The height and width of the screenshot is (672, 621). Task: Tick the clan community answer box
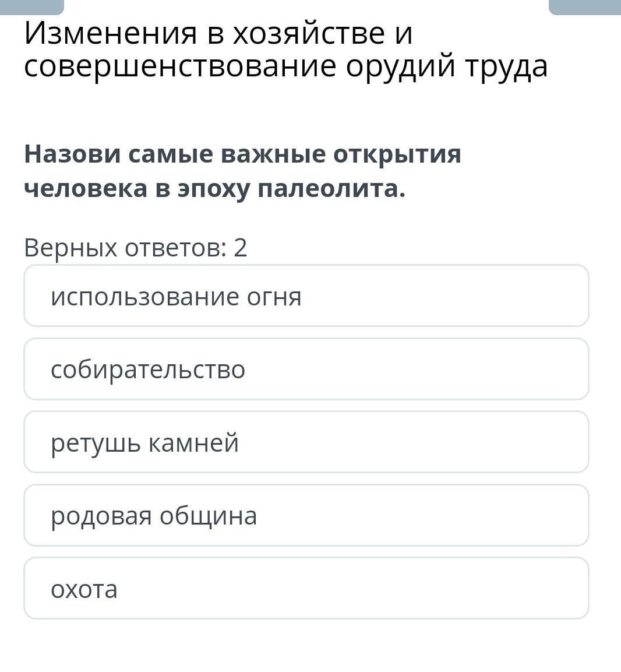coord(306,515)
